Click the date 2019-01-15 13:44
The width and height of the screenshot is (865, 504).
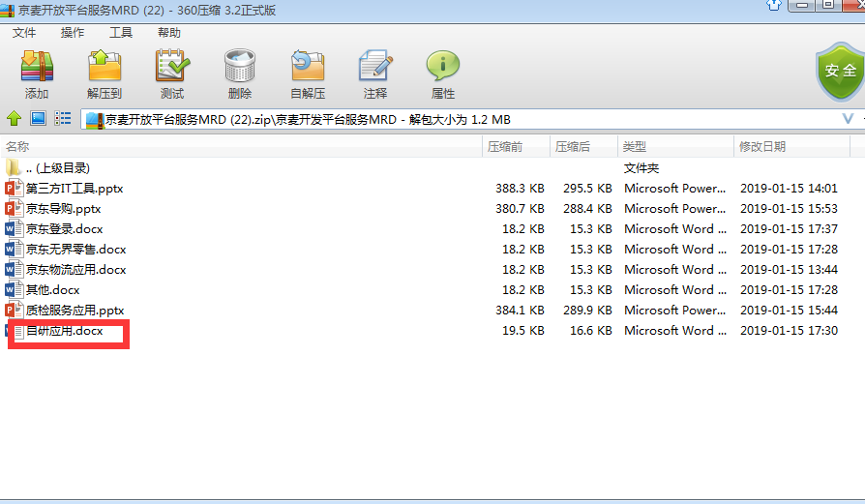coord(789,269)
